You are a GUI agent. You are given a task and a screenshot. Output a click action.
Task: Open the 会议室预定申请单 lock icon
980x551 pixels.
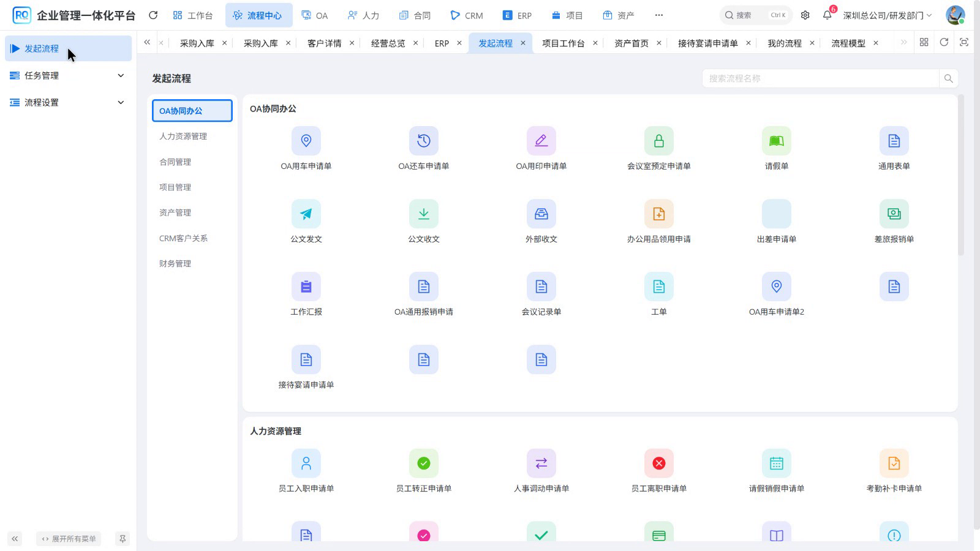659,141
